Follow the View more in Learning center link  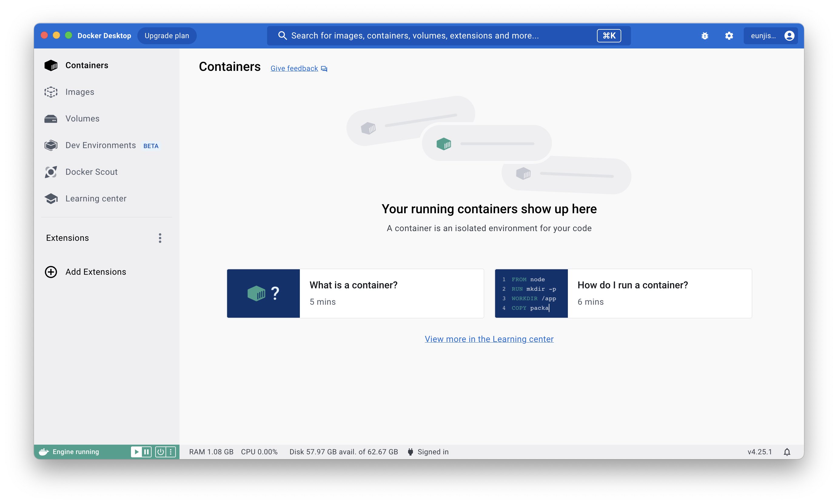(489, 339)
